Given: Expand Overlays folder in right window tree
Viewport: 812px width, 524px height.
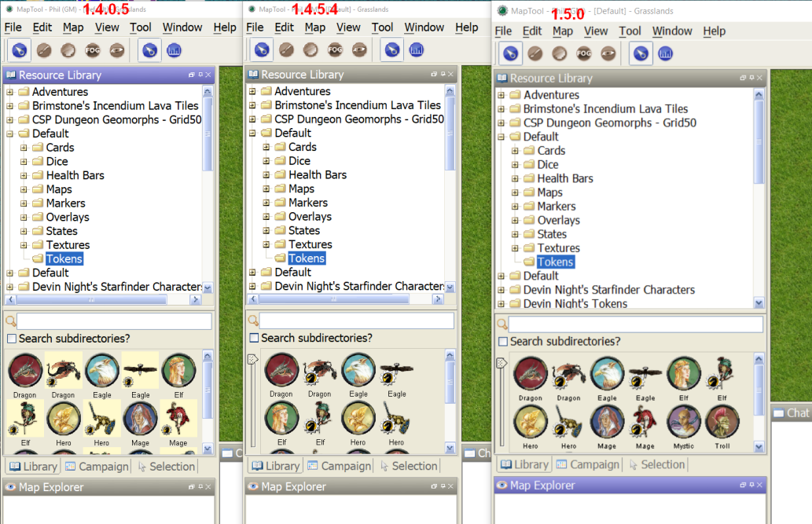Looking at the screenshot, I should [515, 221].
